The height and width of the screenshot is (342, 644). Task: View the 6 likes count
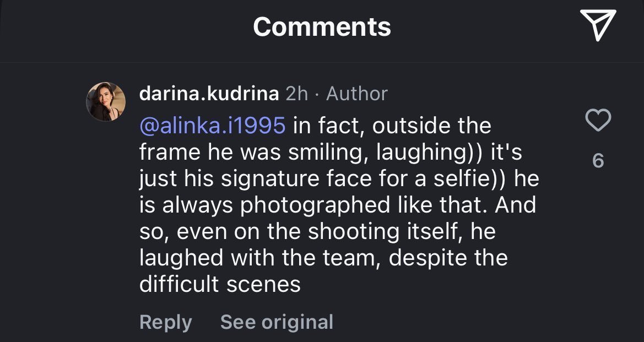[598, 161]
